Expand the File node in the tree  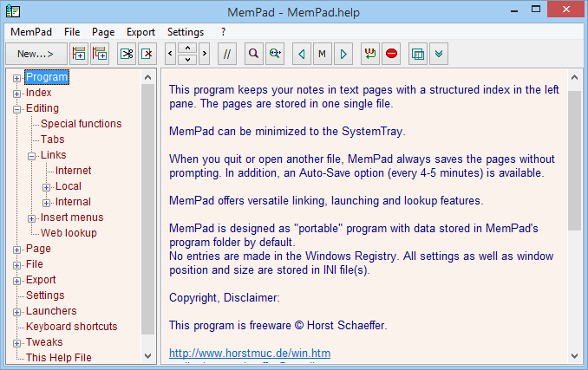(x=16, y=265)
